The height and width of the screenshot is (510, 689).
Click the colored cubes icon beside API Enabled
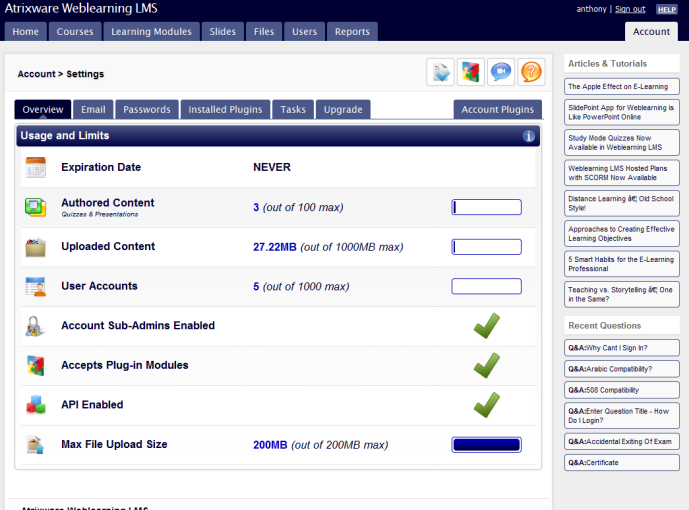(36, 405)
